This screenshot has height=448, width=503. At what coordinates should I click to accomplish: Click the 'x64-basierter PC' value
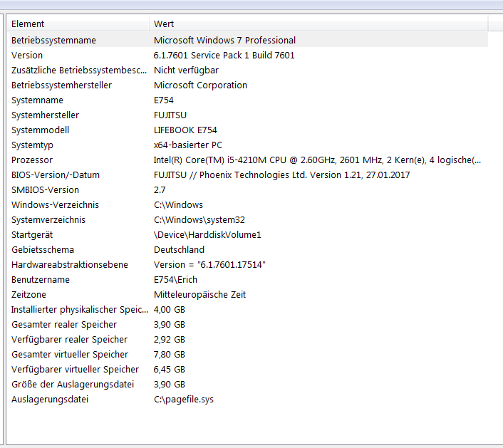(188, 145)
